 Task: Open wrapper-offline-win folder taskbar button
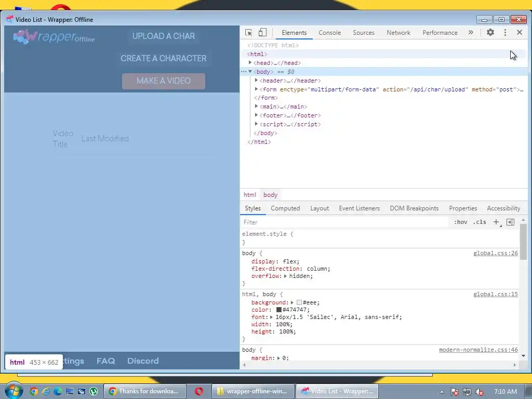tap(253, 391)
